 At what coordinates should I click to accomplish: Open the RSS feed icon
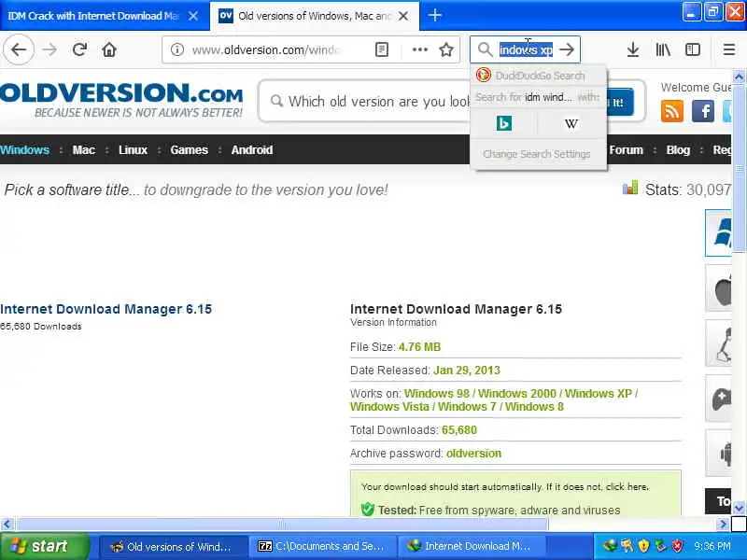tap(671, 111)
